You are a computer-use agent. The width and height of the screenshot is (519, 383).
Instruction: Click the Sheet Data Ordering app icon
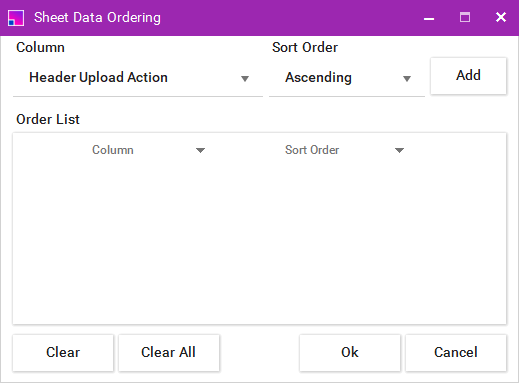16,18
